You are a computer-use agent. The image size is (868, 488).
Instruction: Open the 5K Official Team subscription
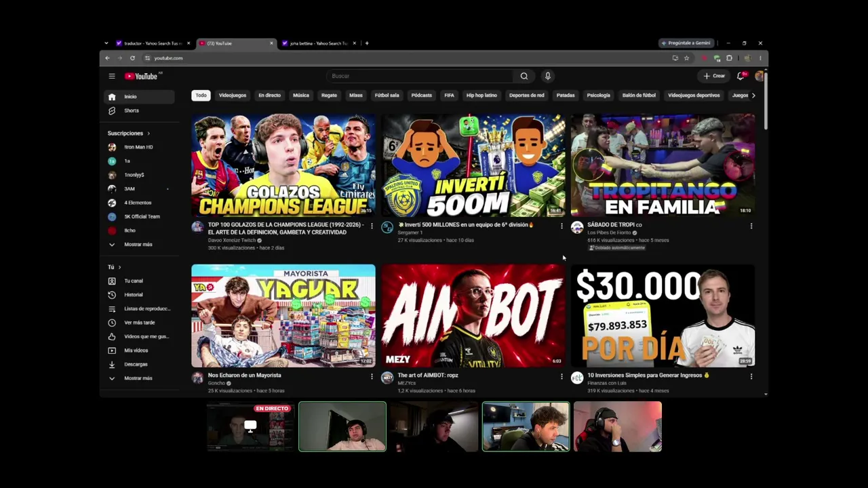(x=138, y=217)
